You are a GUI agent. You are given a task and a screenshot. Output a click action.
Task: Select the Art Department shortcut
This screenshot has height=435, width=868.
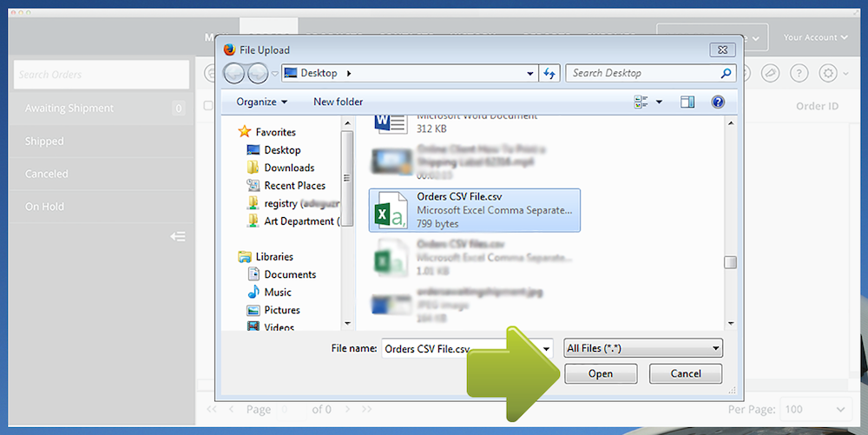[293, 221]
